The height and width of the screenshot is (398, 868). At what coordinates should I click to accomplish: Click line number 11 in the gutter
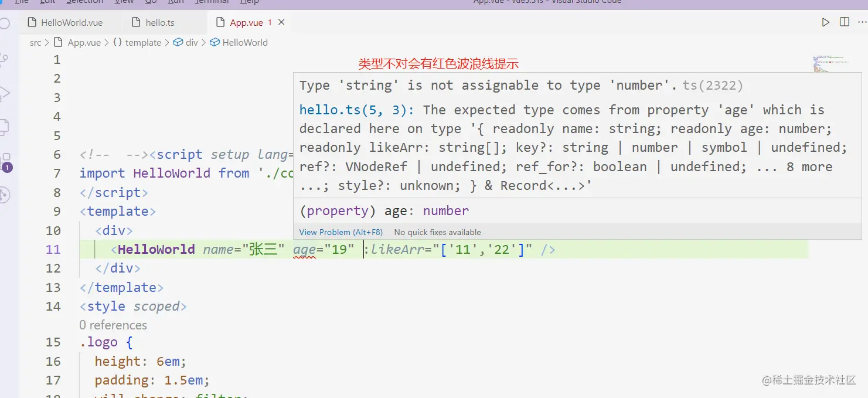pyautogui.click(x=53, y=250)
